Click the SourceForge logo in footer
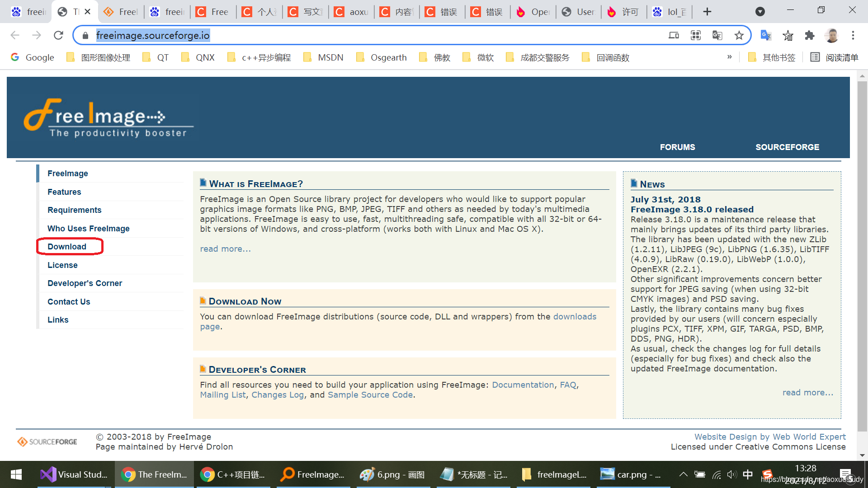 tap(47, 441)
